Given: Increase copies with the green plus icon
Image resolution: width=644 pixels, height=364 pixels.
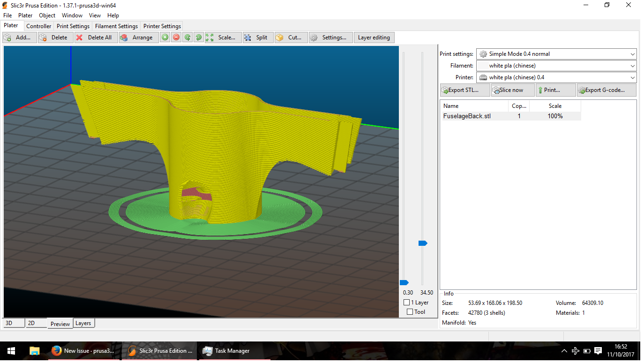Looking at the screenshot, I should click(165, 38).
